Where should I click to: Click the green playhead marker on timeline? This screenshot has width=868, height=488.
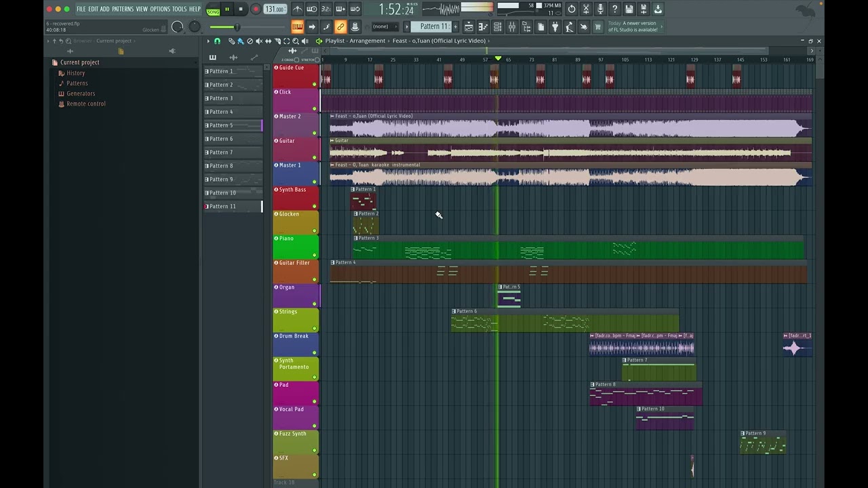coord(498,59)
